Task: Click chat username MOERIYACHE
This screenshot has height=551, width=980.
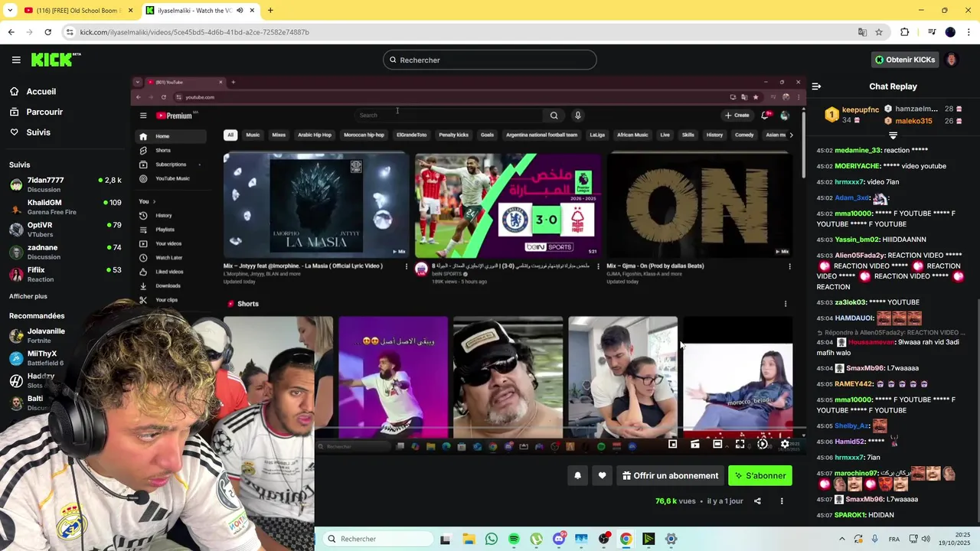Action: point(857,166)
